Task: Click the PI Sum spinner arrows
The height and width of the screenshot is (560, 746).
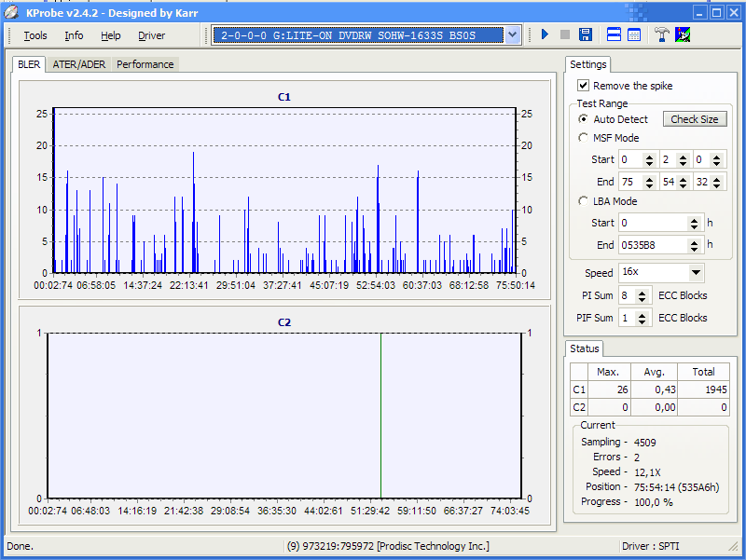Action: (x=643, y=295)
